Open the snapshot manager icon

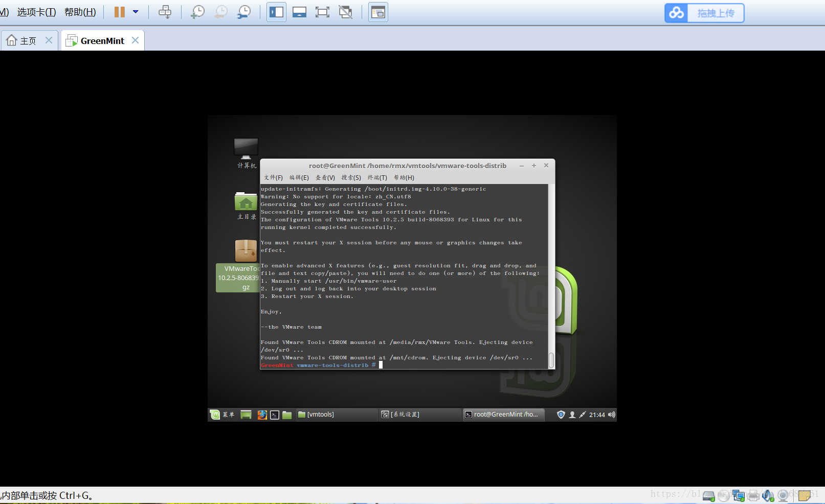(x=244, y=12)
